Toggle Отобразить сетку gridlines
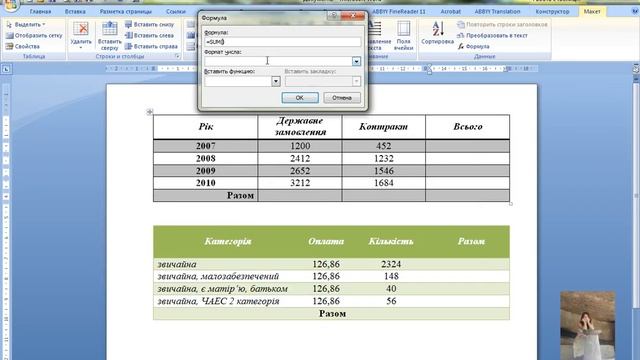Screen dimensions: 640x360 point(34,36)
